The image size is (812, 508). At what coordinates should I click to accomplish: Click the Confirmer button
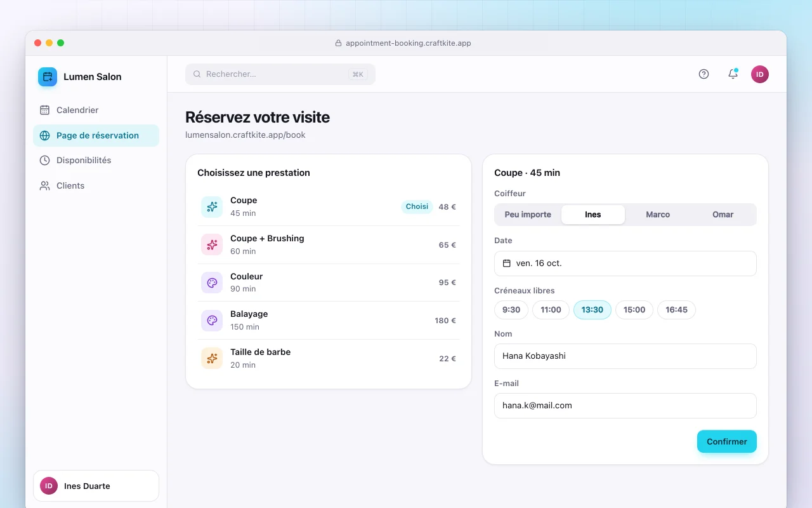(x=727, y=441)
